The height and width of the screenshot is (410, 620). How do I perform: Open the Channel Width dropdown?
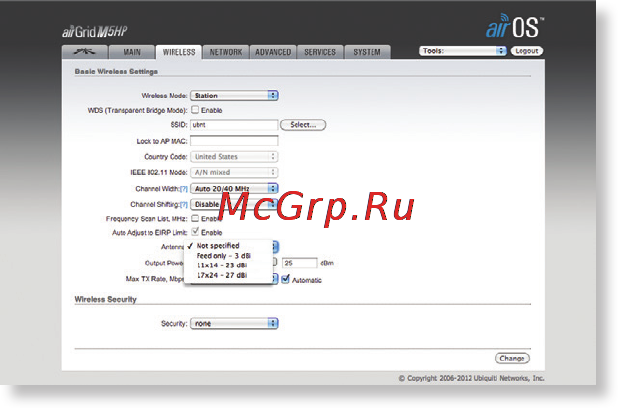(234, 189)
